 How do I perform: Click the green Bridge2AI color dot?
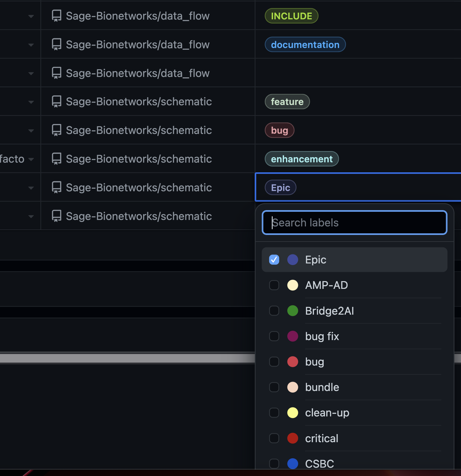(x=293, y=311)
